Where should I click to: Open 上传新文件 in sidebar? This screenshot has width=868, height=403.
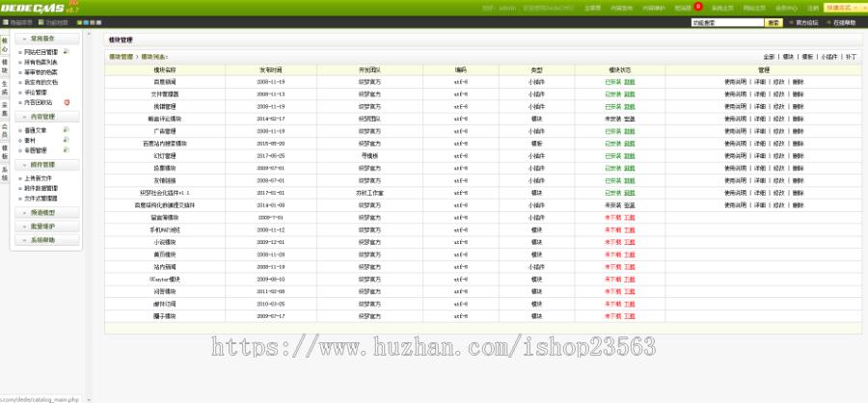tap(38, 178)
